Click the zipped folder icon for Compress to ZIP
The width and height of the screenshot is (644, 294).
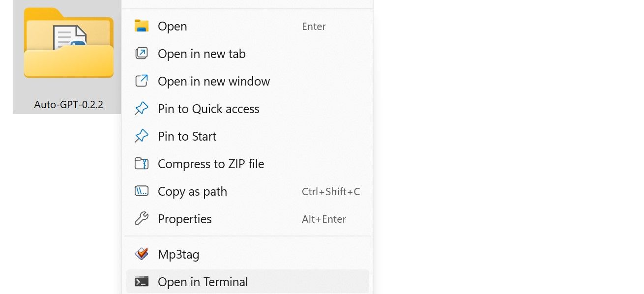pyautogui.click(x=142, y=164)
